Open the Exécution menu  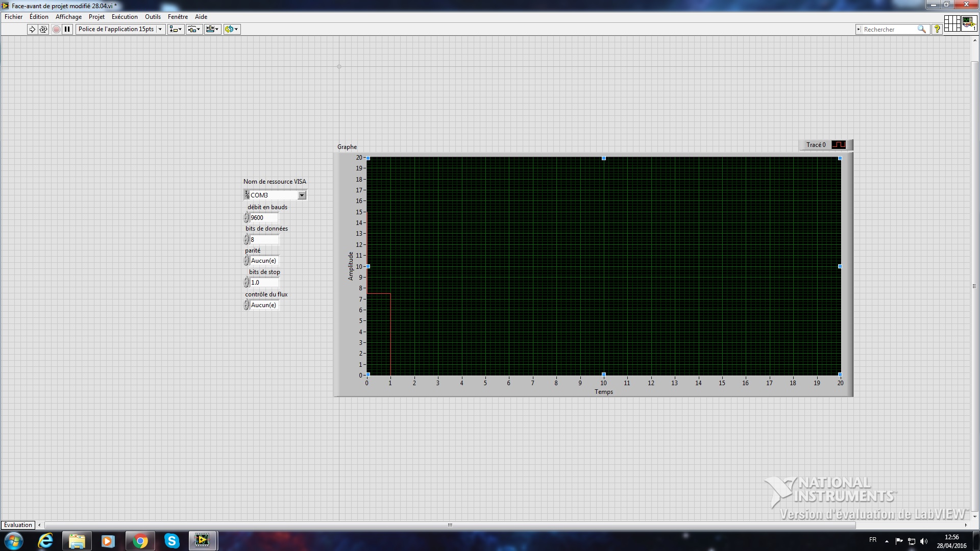(x=125, y=17)
